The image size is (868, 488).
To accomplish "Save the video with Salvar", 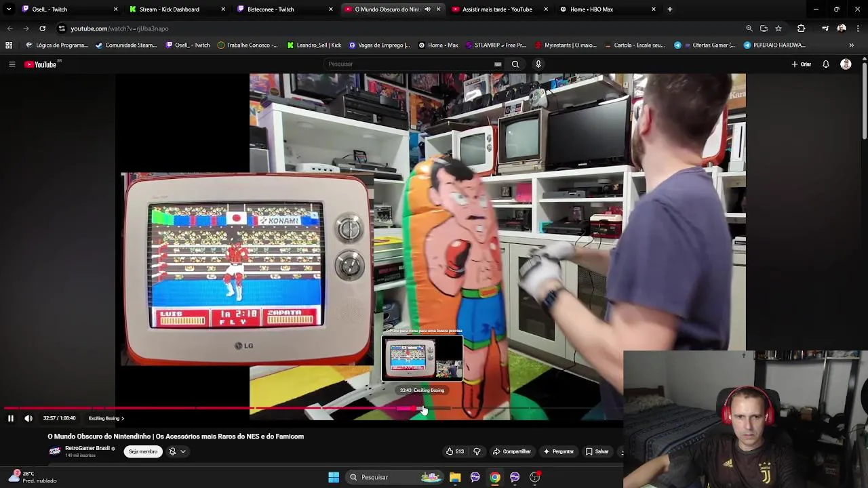I will pyautogui.click(x=597, y=451).
